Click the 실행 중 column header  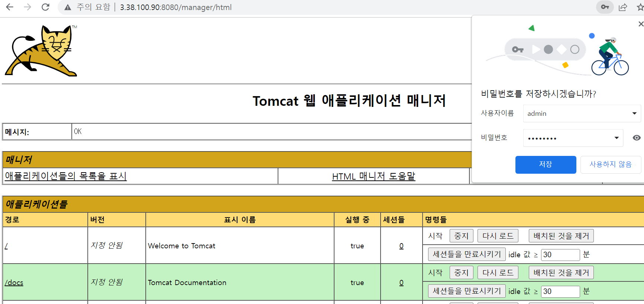pos(357,220)
